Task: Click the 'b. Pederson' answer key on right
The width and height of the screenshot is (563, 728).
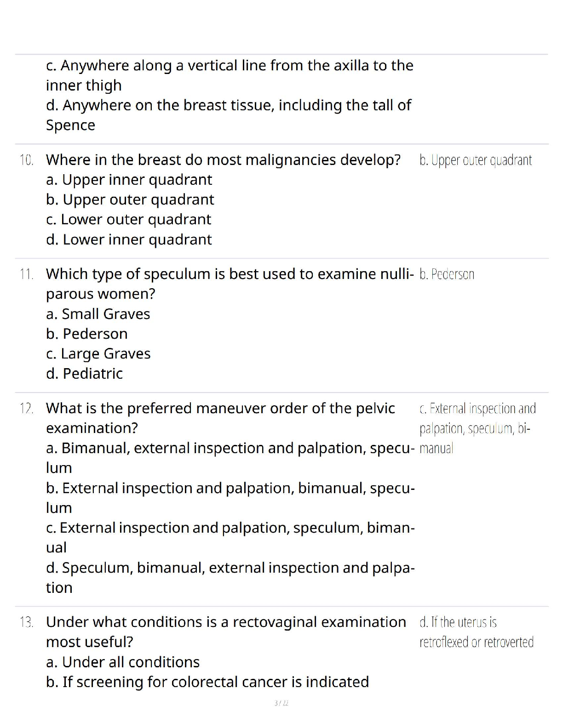Action: point(447,274)
